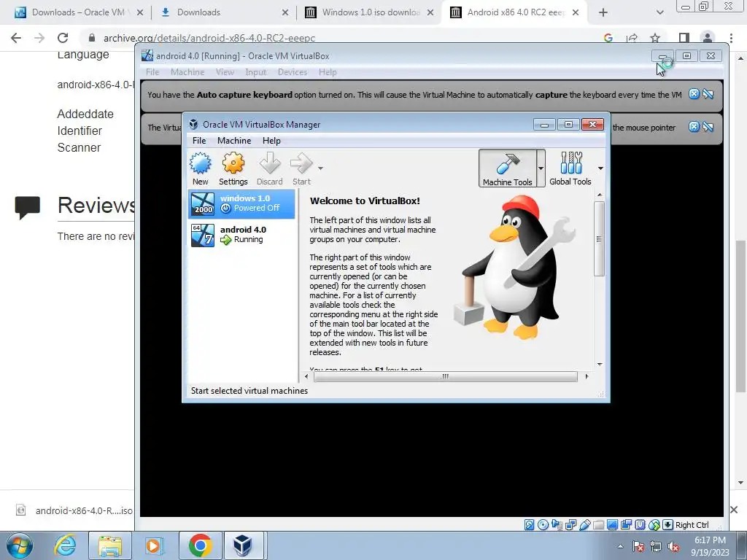Image resolution: width=747 pixels, height=560 pixels.
Task: Open File menu of android 4.0 VM window
Action: [152, 72]
